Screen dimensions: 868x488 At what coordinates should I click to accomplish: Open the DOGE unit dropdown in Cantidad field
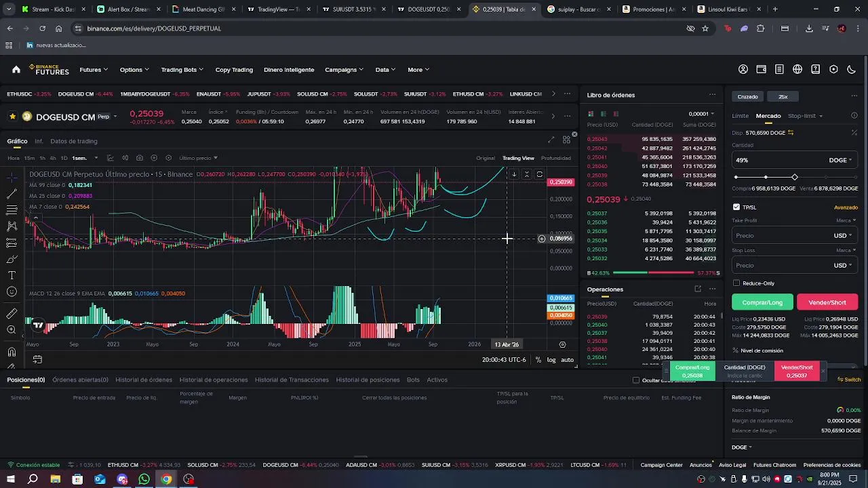[x=841, y=161]
